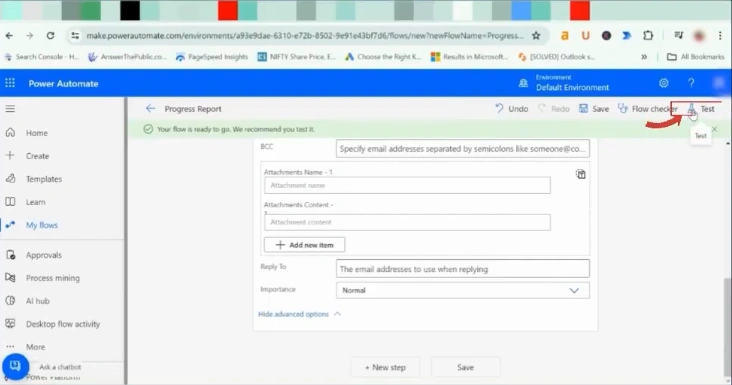Click the browser address bar URL
The image size is (732, 385).
[305, 35]
